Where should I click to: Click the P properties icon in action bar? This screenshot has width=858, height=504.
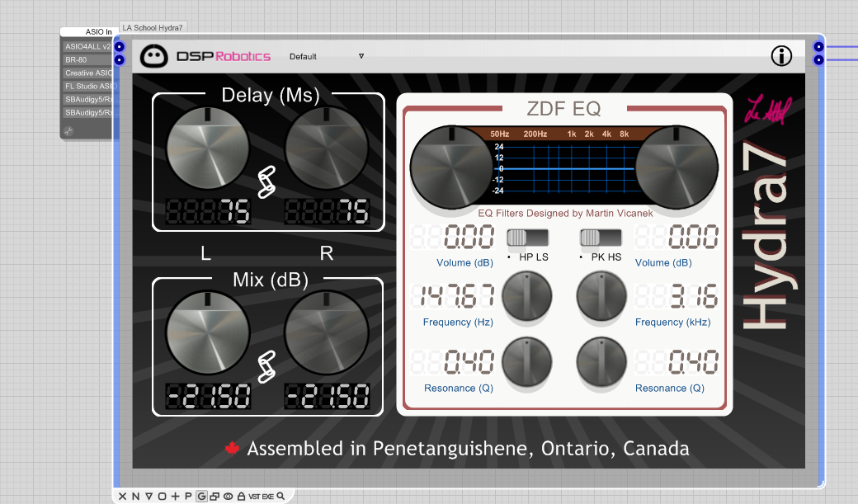pos(188,497)
